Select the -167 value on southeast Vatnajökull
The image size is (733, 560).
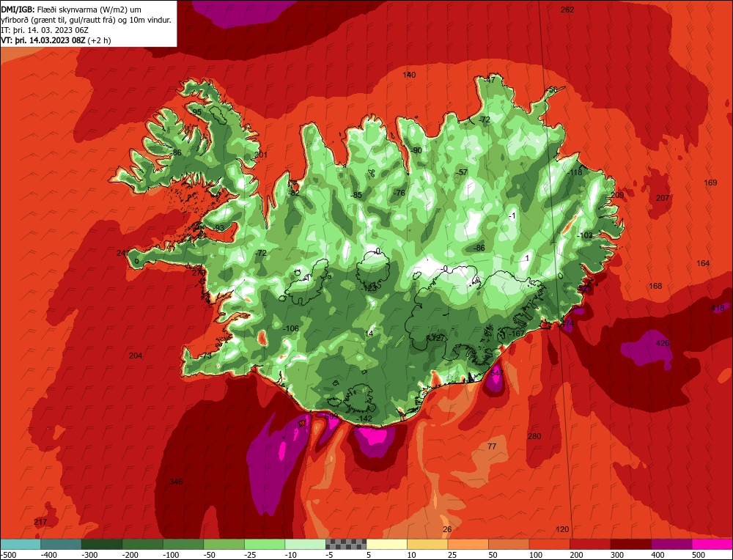517,334
